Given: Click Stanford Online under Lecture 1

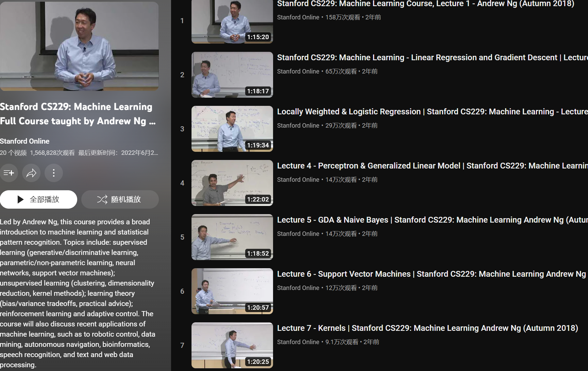Looking at the screenshot, I should pyautogui.click(x=298, y=17).
